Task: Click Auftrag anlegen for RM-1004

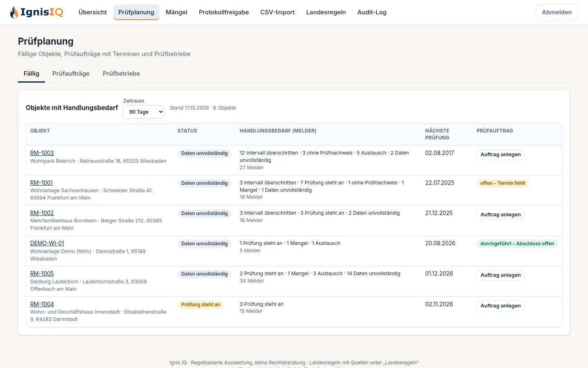Action: click(501, 306)
